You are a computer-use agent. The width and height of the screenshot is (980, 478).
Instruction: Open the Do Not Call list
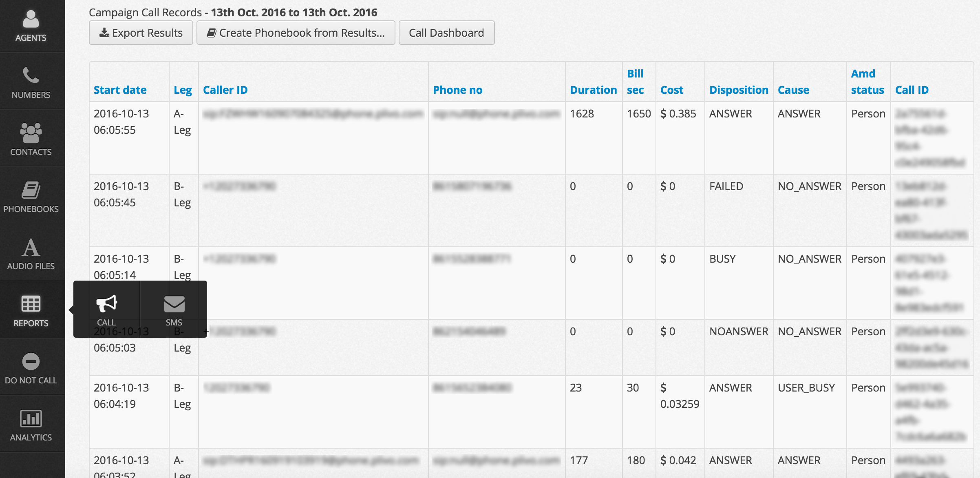[x=31, y=368]
